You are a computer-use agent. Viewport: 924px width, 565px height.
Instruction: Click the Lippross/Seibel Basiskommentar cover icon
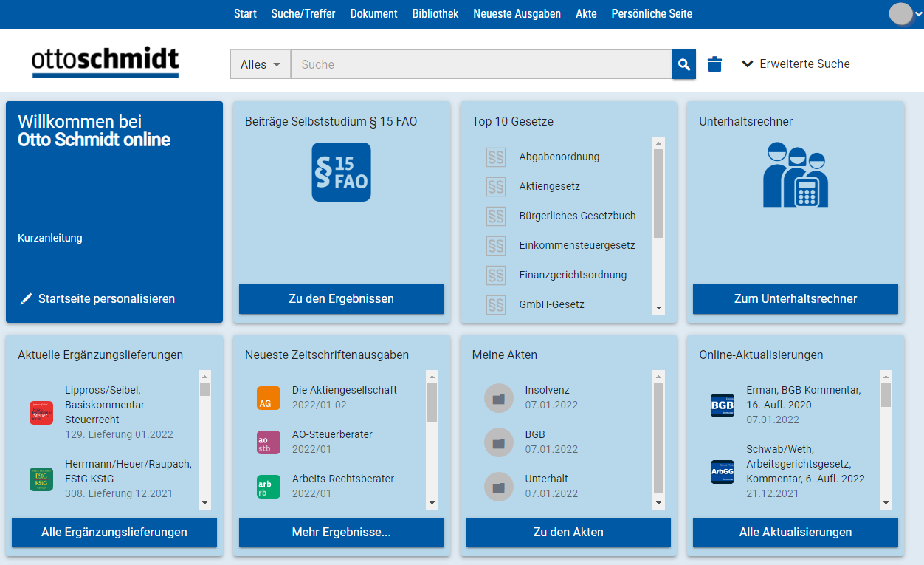(x=41, y=412)
